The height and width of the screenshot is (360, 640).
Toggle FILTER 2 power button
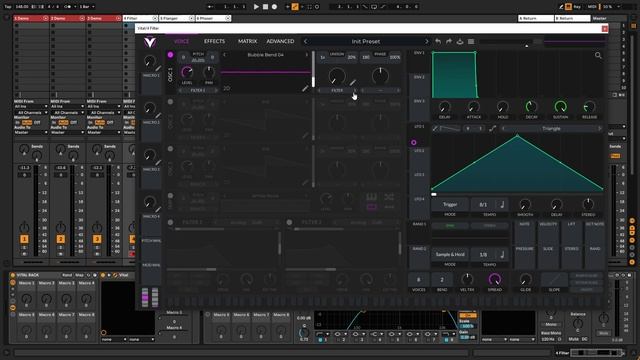click(x=289, y=222)
